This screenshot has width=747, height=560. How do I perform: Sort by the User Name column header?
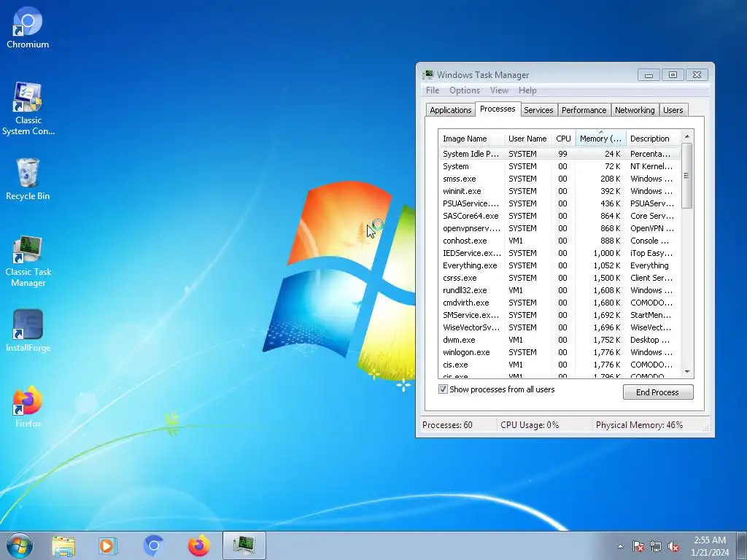tap(527, 139)
